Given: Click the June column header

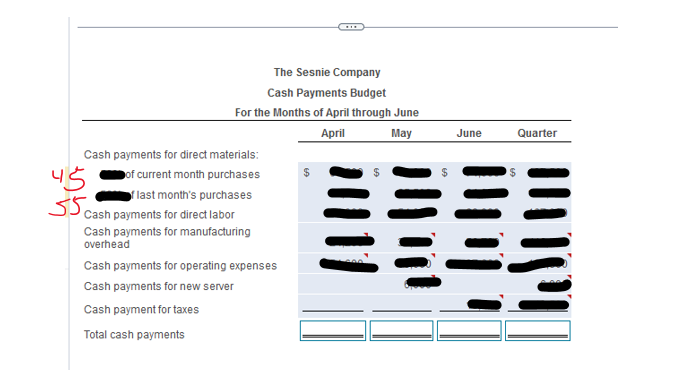Looking at the screenshot, I should 469,133.
